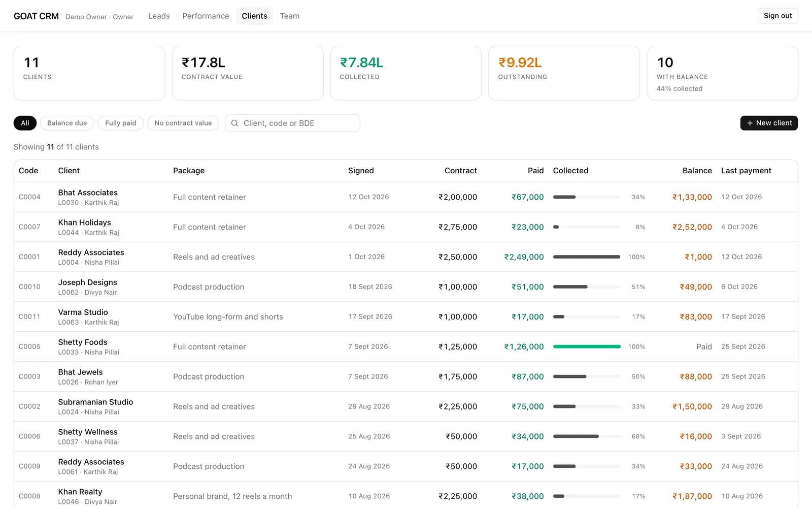Click the Paid status for Shetty Foods
The image size is (812, 508).
coord(704,346)
